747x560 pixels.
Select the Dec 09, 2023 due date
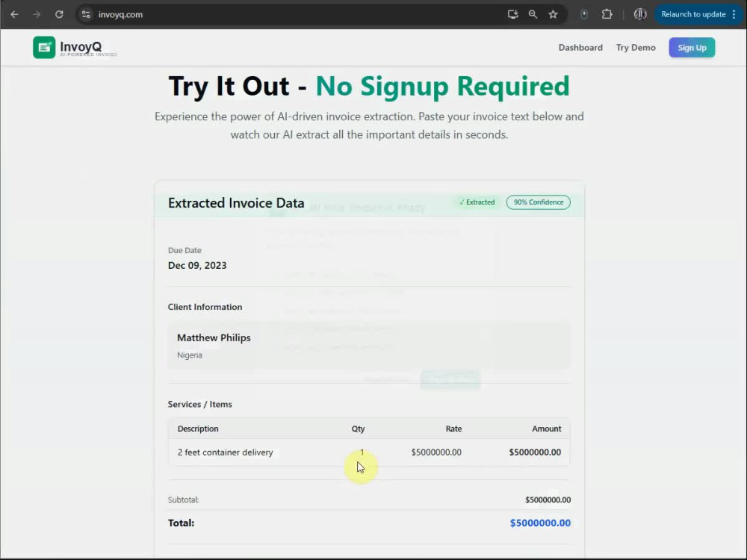click(197, 265)
